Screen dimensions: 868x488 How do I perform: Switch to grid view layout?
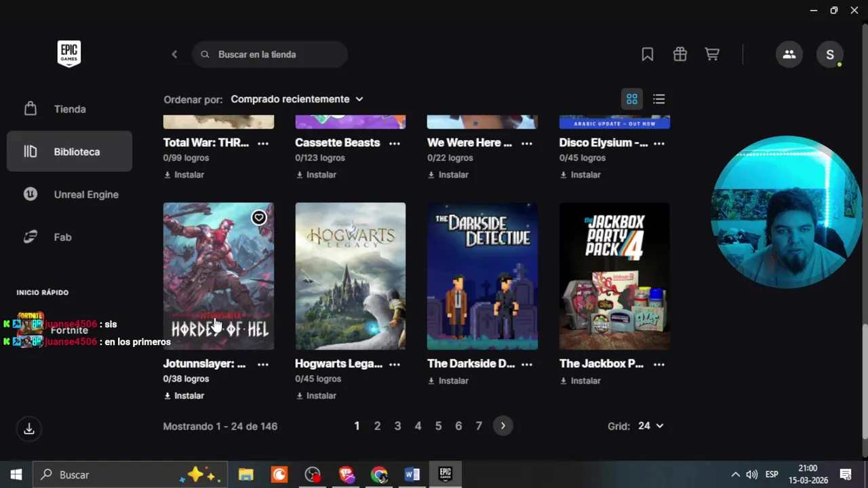point(632,99)
